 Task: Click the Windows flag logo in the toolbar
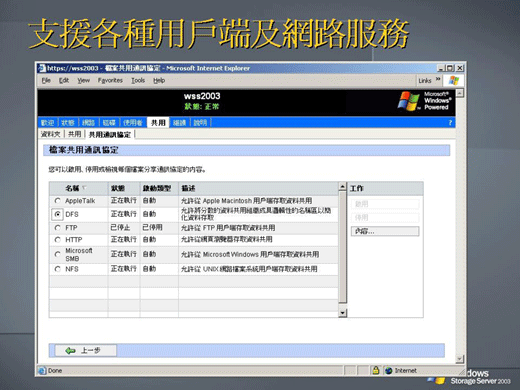453,80
